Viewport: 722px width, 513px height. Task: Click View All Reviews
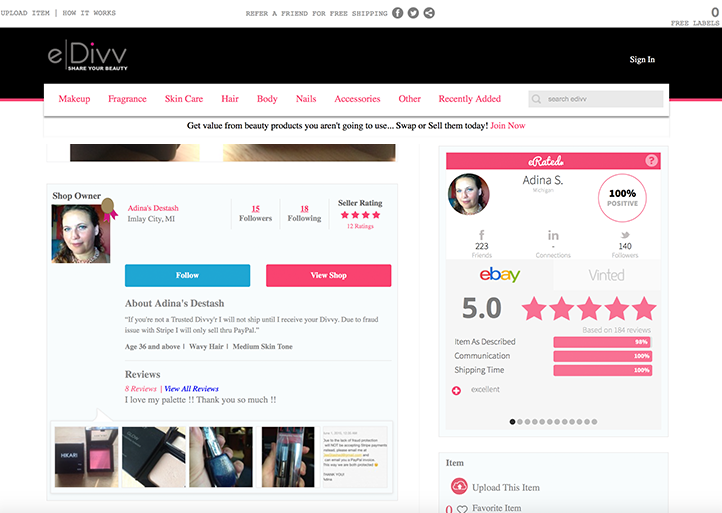pos(191,389)
